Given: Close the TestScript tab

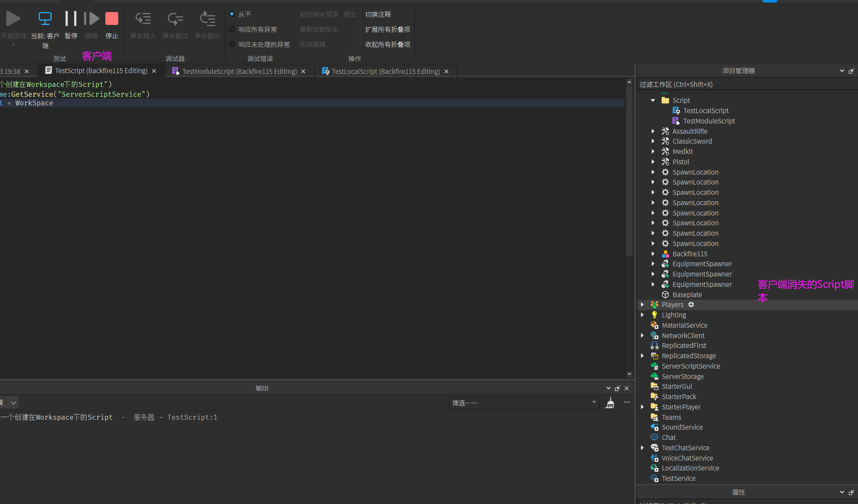Looking at the screenshot, I should [x=154, y=71].
